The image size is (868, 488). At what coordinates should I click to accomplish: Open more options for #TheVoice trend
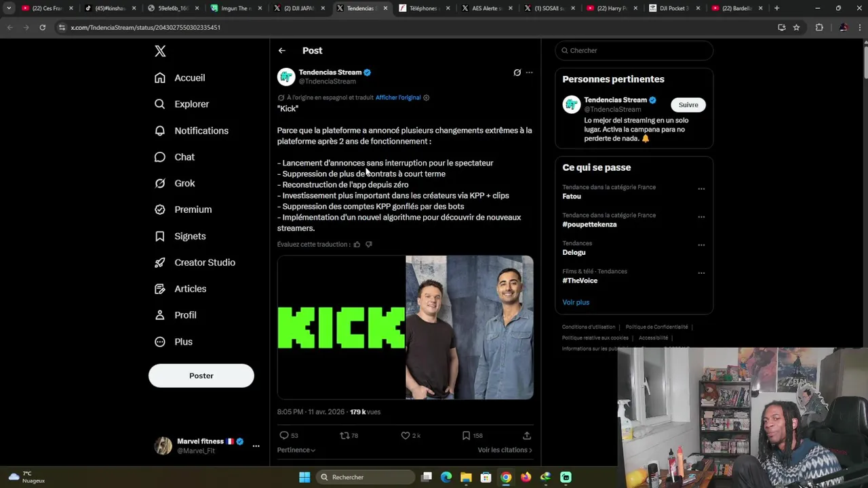pos(701,273)
